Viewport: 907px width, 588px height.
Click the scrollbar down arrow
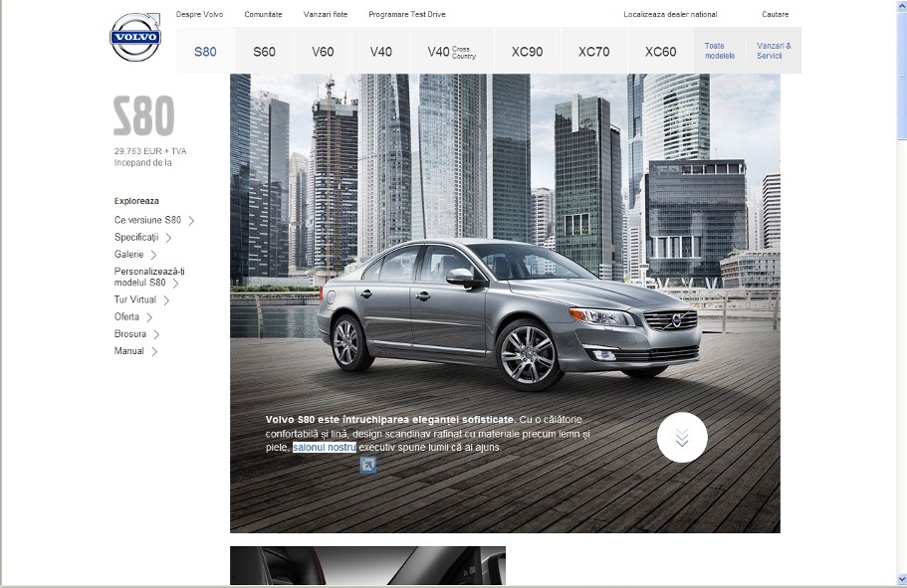point(901,579)
